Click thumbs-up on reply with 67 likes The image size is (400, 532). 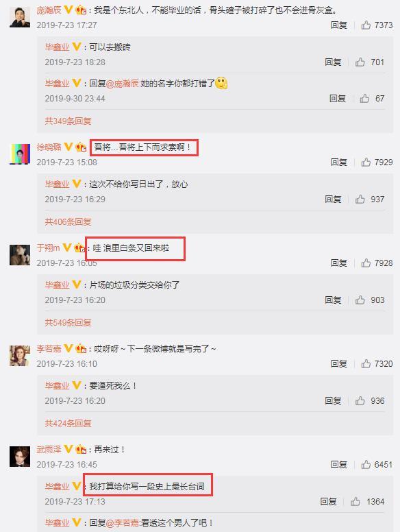tap(364, 99)
